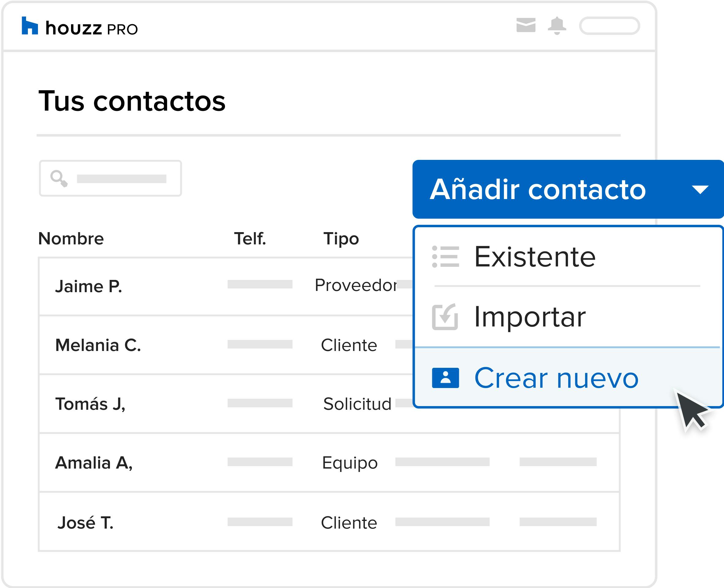The width and height of the screenshot is (724, 588).
Task: Sort by the Tipo column header
Action: click(x=341, y=239)
